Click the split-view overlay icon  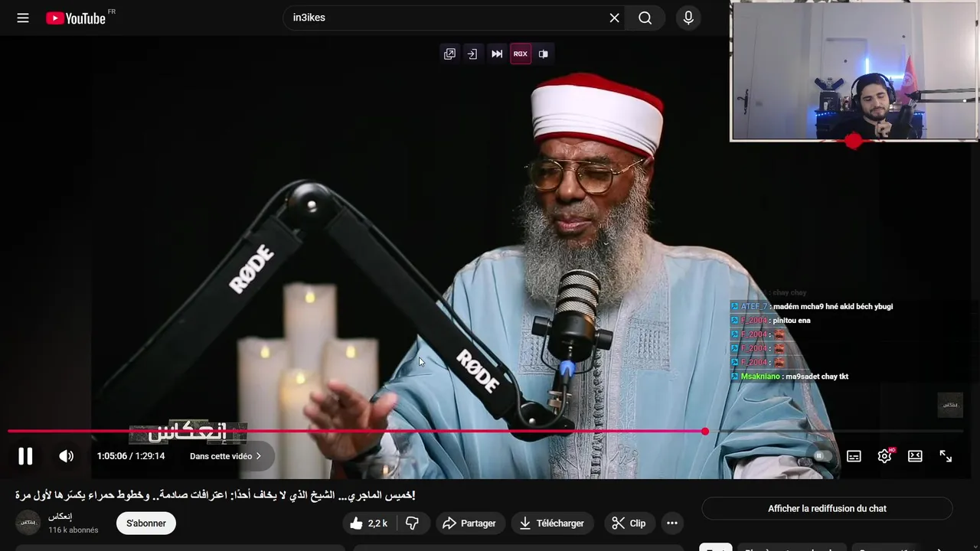[544, 54]
